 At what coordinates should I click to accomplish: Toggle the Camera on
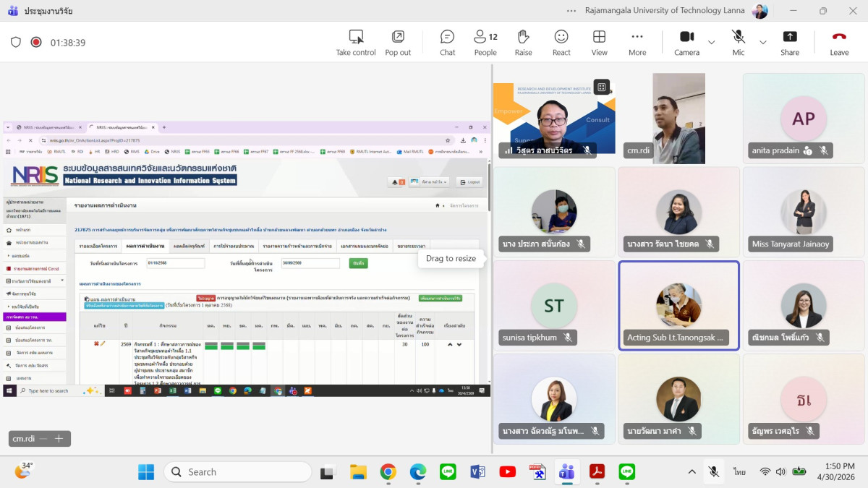[686, 42]
